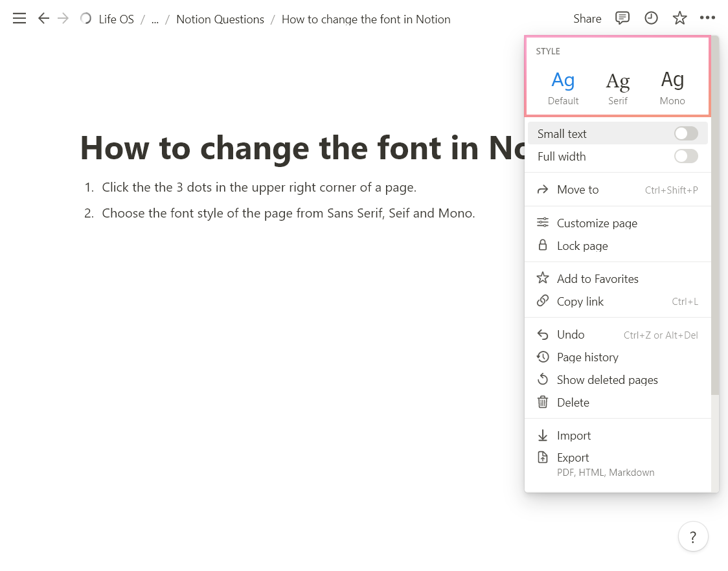Click the Lock page padlock icon
Image resolution: width=728 pixels, height=571 pixels.
(x=543, y=245)
